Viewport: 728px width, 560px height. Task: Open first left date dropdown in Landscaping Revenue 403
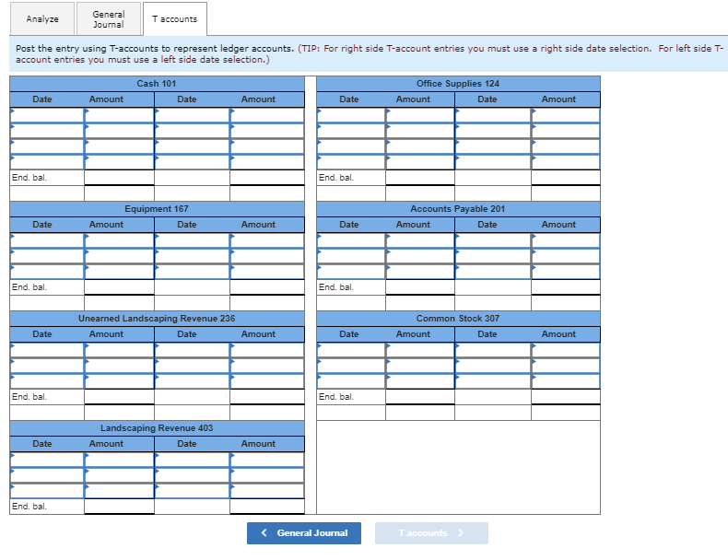pyautogui.click(x=47, y=460)
